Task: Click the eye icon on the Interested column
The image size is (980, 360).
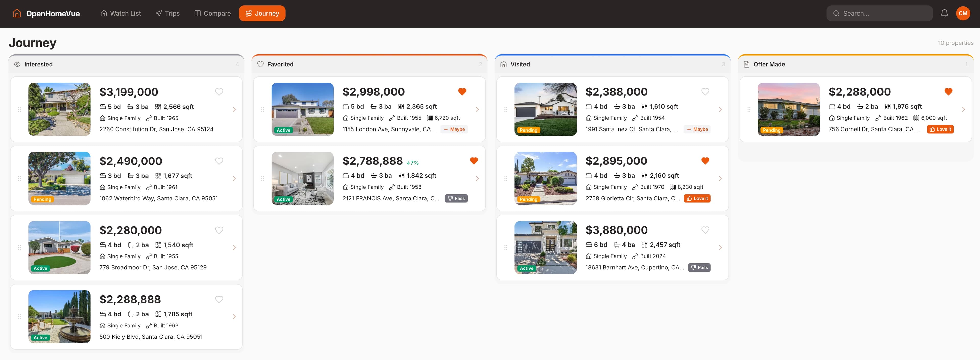Action: (x=17, y=64)
